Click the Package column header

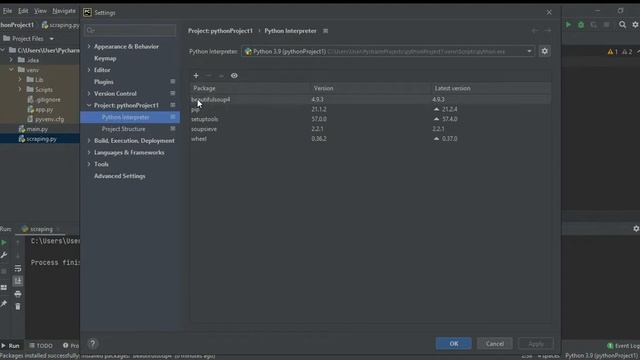pos(204,88)
